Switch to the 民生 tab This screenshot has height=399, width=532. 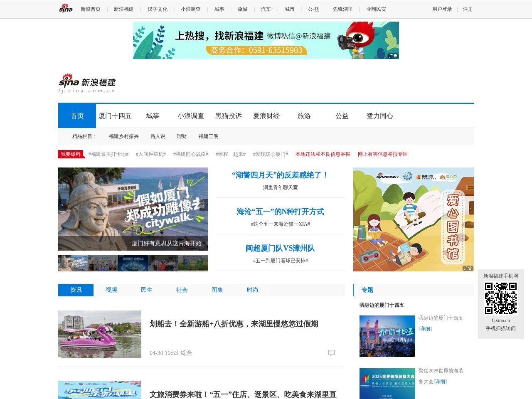pos(147,290)
